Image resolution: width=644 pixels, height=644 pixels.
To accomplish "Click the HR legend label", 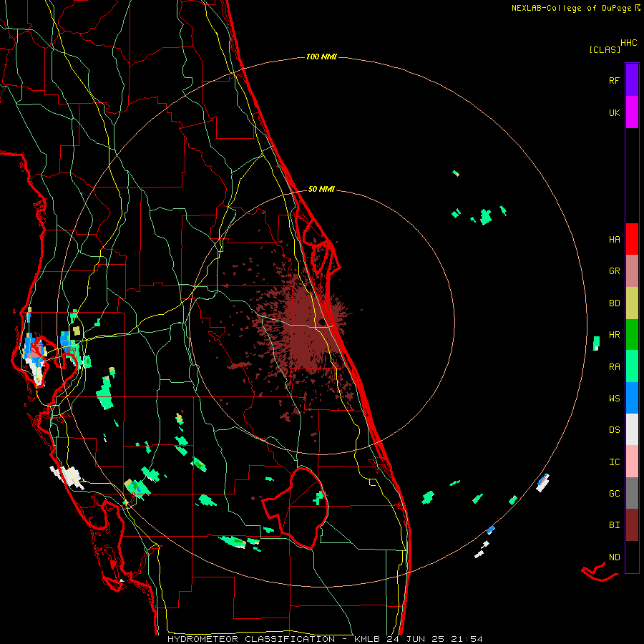I will click(614, 335).
